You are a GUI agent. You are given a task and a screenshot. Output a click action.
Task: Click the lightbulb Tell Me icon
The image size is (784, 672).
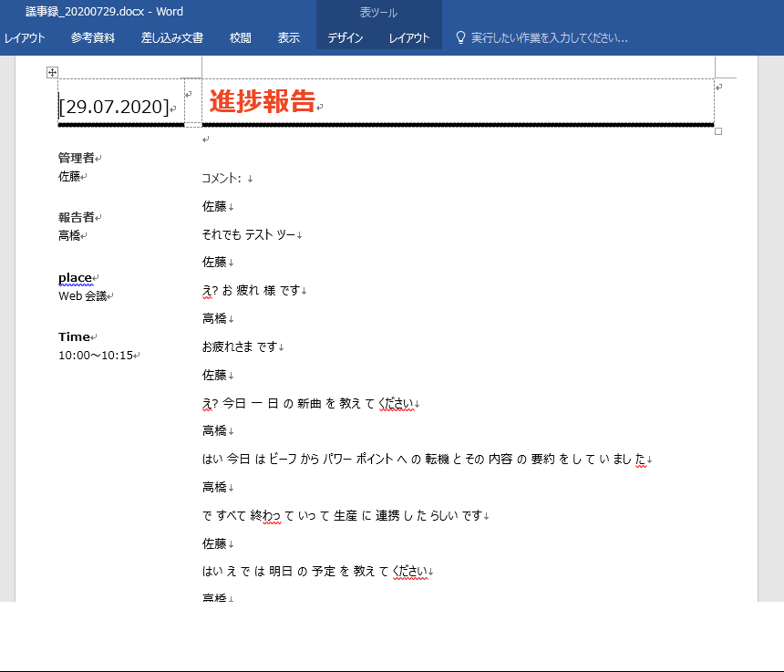(x=460, y=38)
